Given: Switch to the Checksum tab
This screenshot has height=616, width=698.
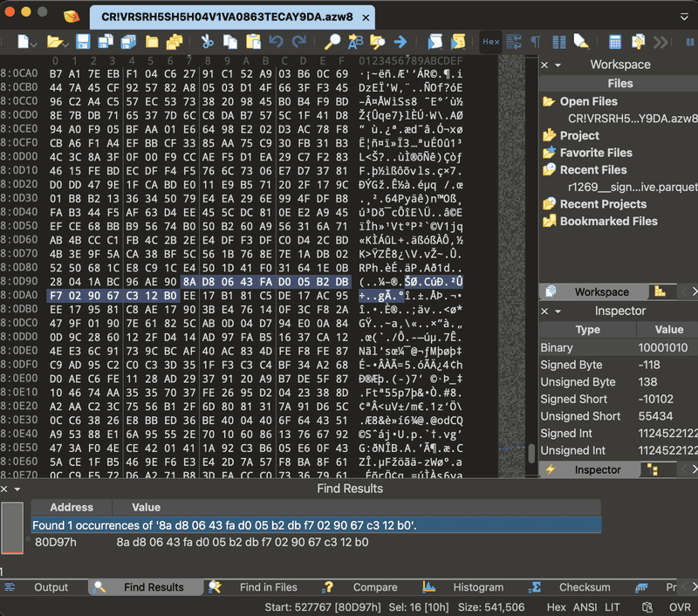Looking at the screenshot, I should point(576,587).
